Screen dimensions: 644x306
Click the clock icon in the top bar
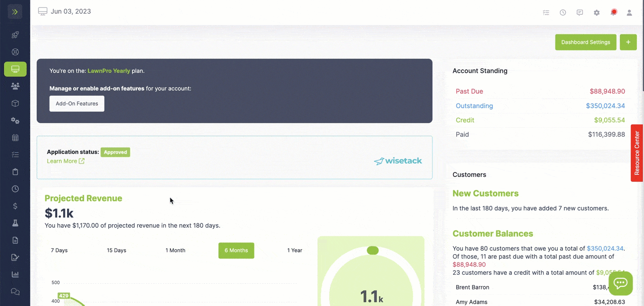[563, 13]
